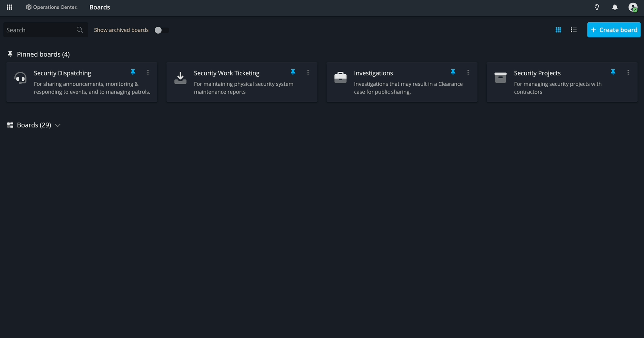
Task: Open Security Work Ticketing more options menu
Action: (308, 72)
